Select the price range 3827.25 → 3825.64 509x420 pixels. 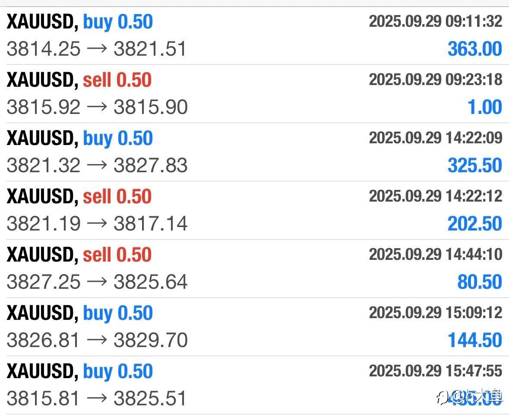point(97,282)
